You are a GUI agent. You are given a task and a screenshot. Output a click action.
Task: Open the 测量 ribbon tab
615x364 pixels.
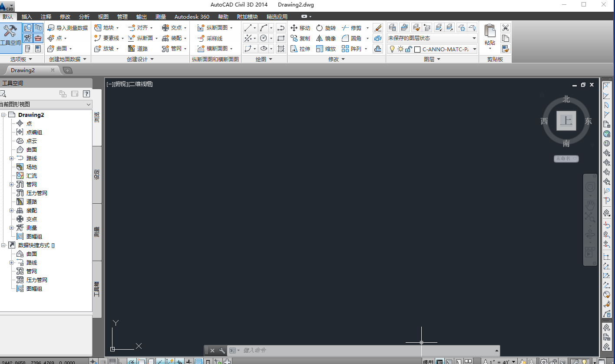coord(160,17)
